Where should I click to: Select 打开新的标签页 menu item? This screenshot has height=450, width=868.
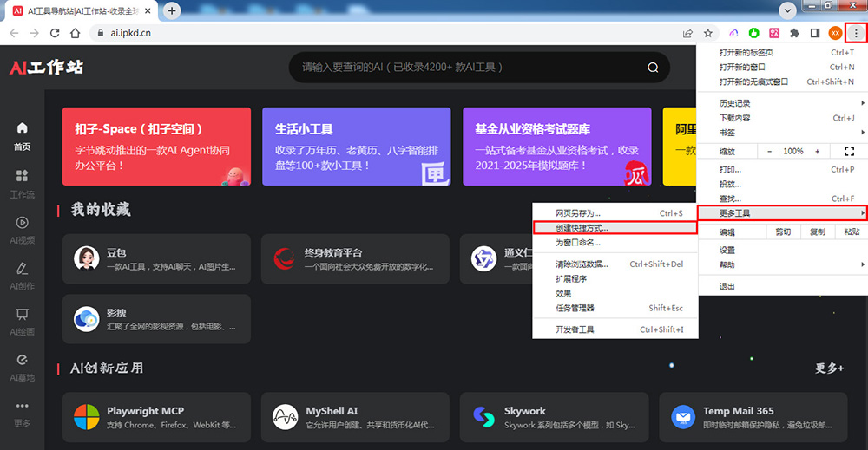(x=782, y=53)
